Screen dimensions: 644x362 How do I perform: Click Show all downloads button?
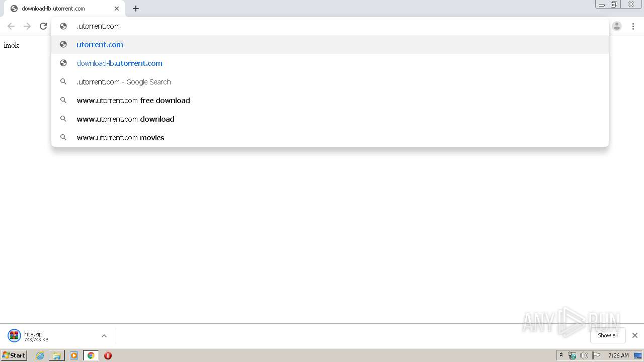click(607, 335)
